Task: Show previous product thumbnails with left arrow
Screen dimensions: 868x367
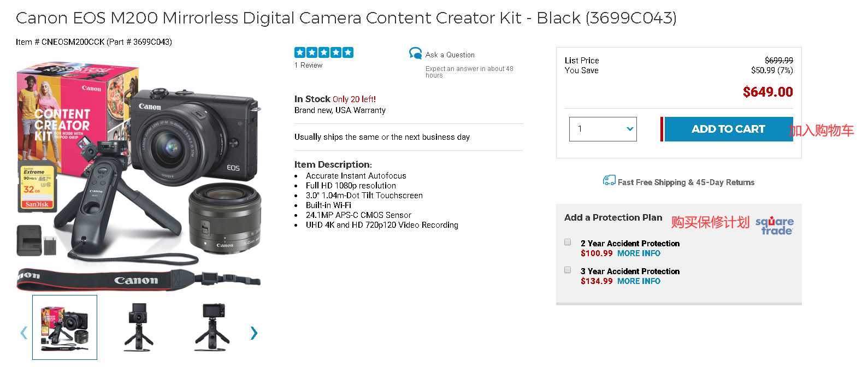Action: click(23, 333)
